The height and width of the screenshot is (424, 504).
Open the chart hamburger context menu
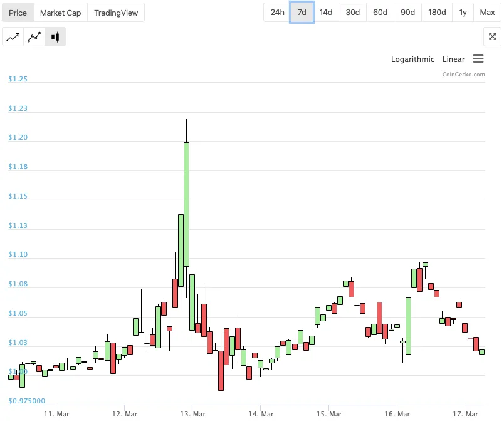click(x=478, y=59)
